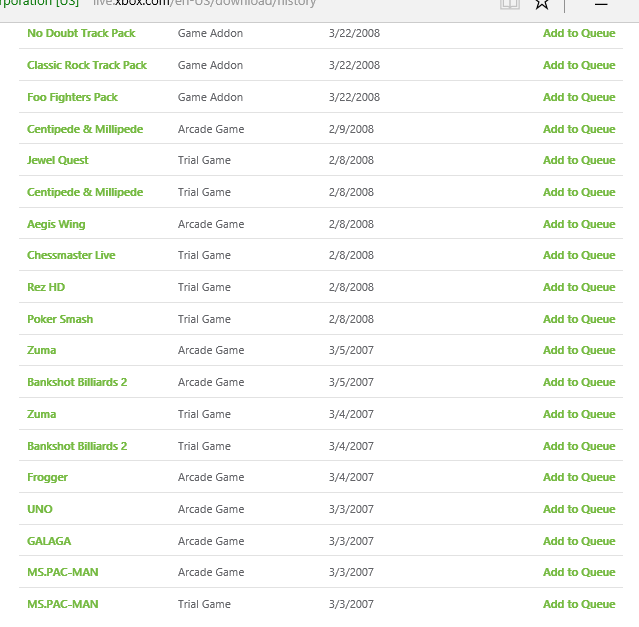Add Foo Fighters Pack to queue

tap(579, 97)
